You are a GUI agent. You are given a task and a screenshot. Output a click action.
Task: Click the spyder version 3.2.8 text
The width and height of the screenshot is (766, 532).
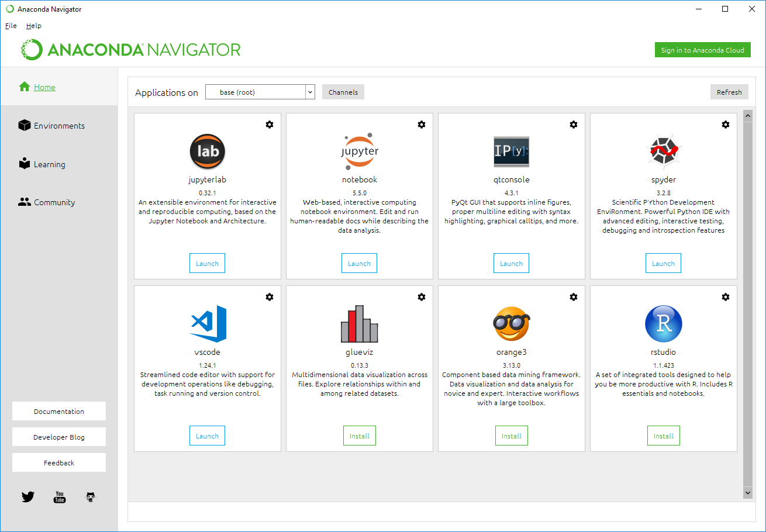pyautogui.click(x=664, y=192)
